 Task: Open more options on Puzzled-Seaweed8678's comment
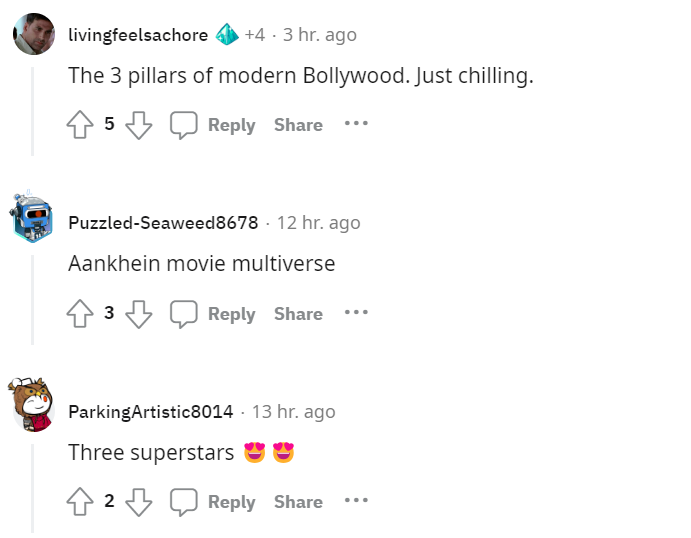click(x=356, y=312)
